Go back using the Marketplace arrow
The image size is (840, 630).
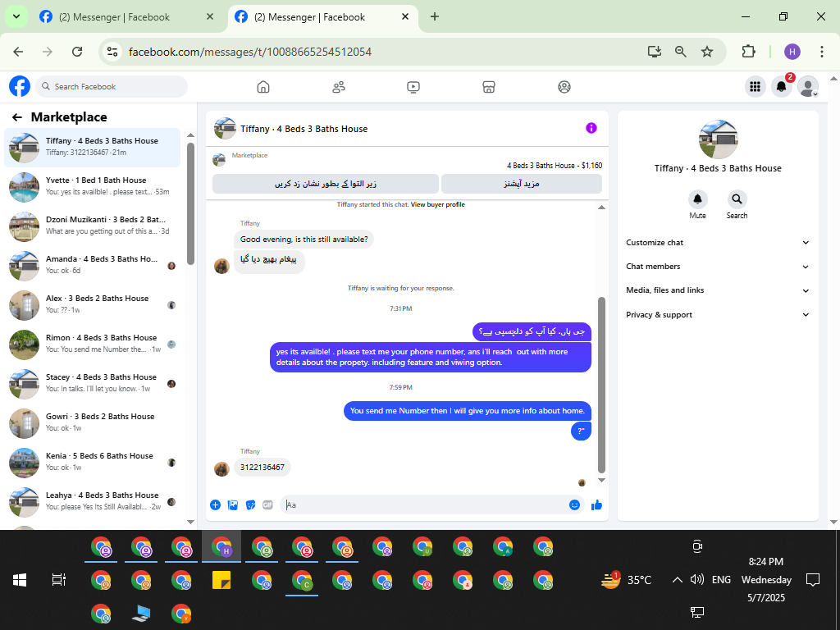(x=17, y=117)
